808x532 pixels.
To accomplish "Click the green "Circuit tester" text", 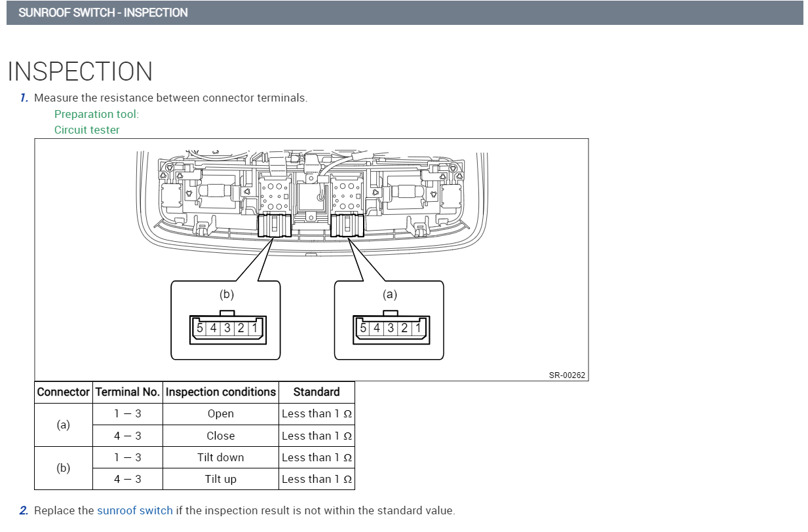I will [87, 130].
